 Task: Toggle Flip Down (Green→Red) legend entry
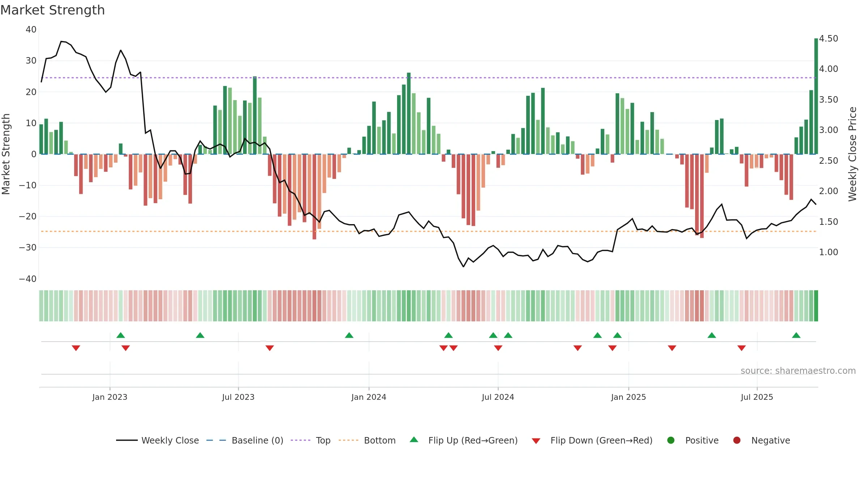592,440
